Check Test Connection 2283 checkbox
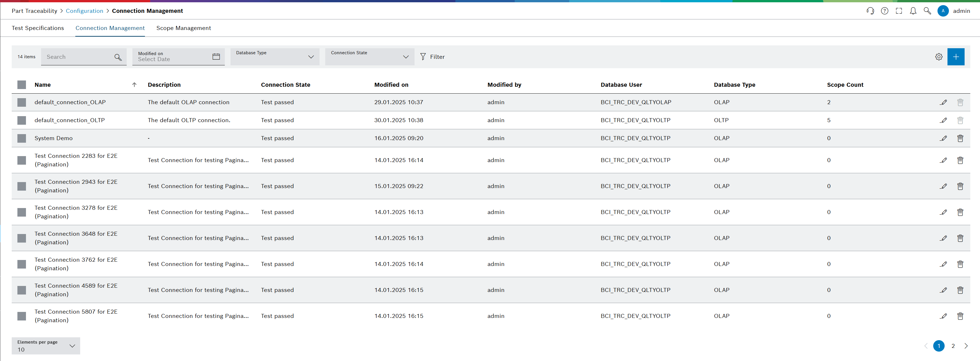This screenshot has width=980, height=361. click(x=22, y=160)
